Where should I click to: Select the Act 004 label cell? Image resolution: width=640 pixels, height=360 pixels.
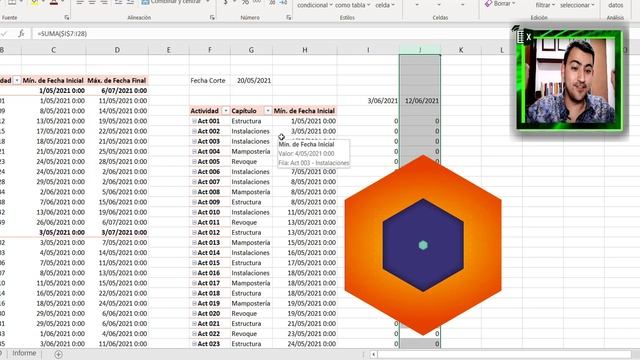pyautogui.click(x=210, y=151)
